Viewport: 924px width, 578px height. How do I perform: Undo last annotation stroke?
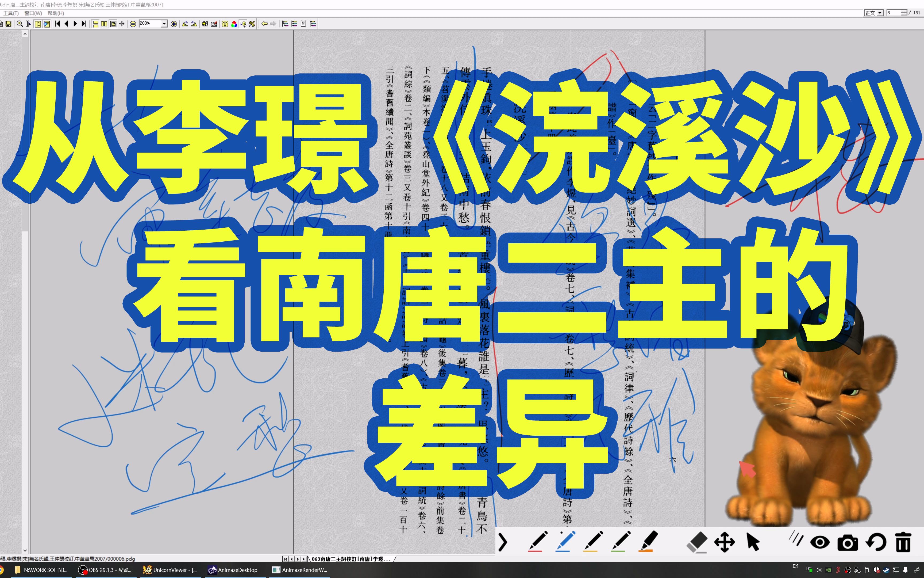tap(876, 542)
